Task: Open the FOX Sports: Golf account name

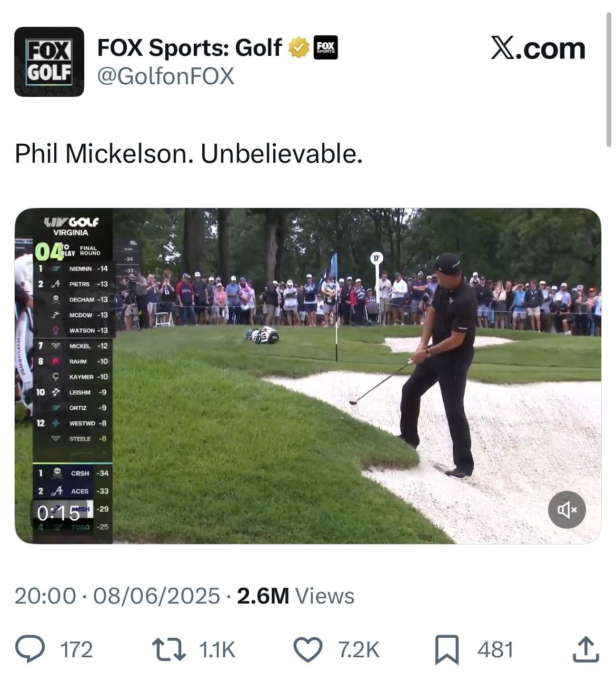Action: click(190, 48)
